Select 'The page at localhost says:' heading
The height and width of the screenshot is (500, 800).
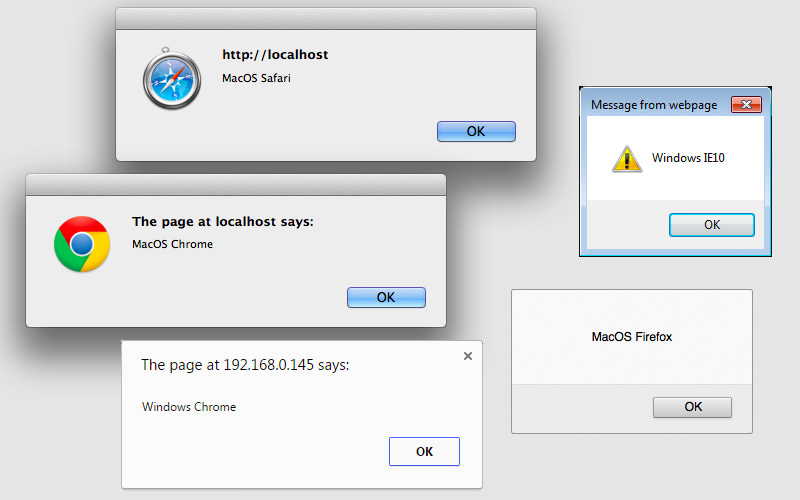pyautogui.click(x=223, y=222)
